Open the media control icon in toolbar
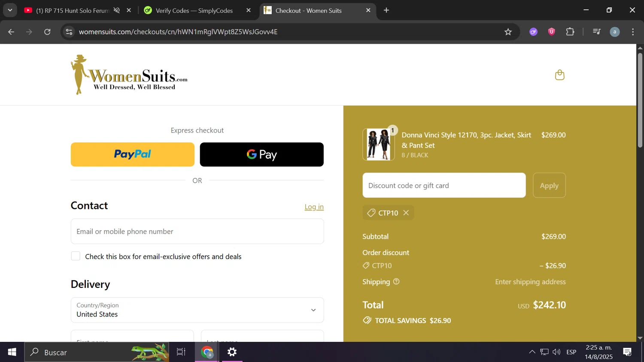 [x=596, y=32]
